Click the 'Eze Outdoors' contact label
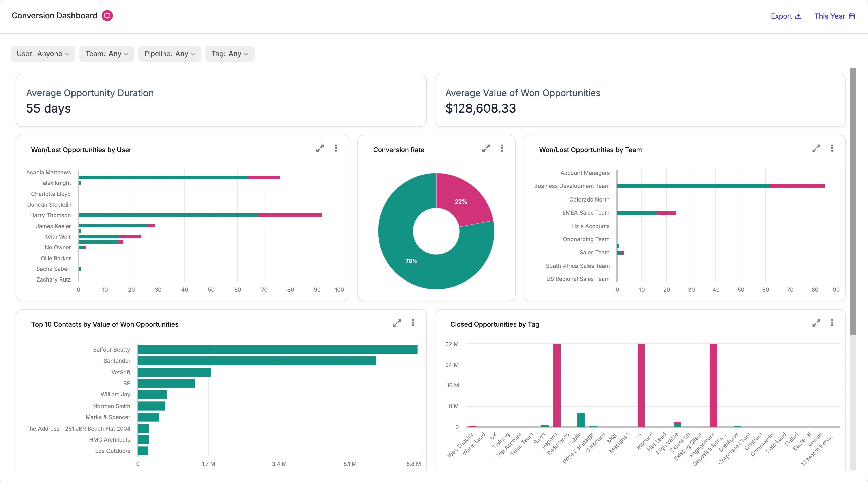Viewport: 868px width, 482px height. (x=113, y=451)
